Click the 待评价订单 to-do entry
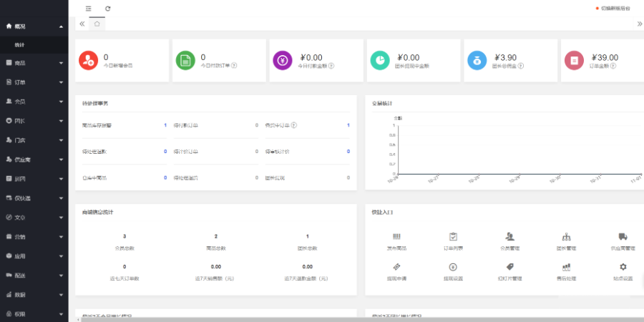 (185, 152)
